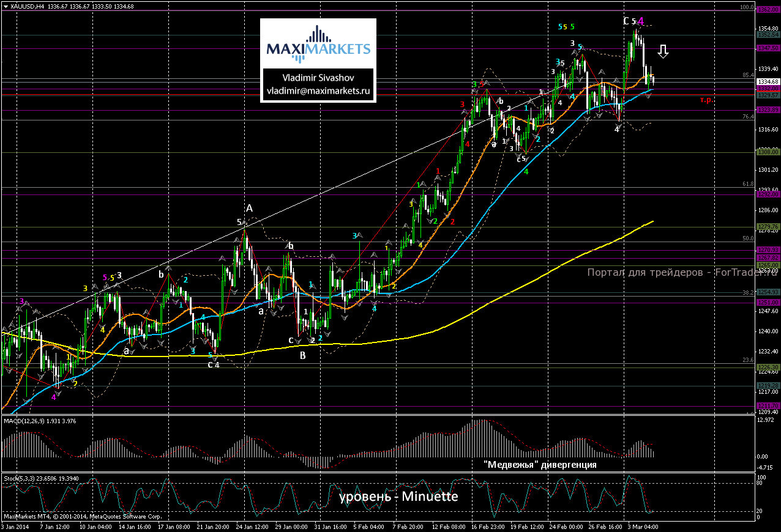Select the 1270.93 price level label
The image size is (781, 532).
tap(768, 250)
